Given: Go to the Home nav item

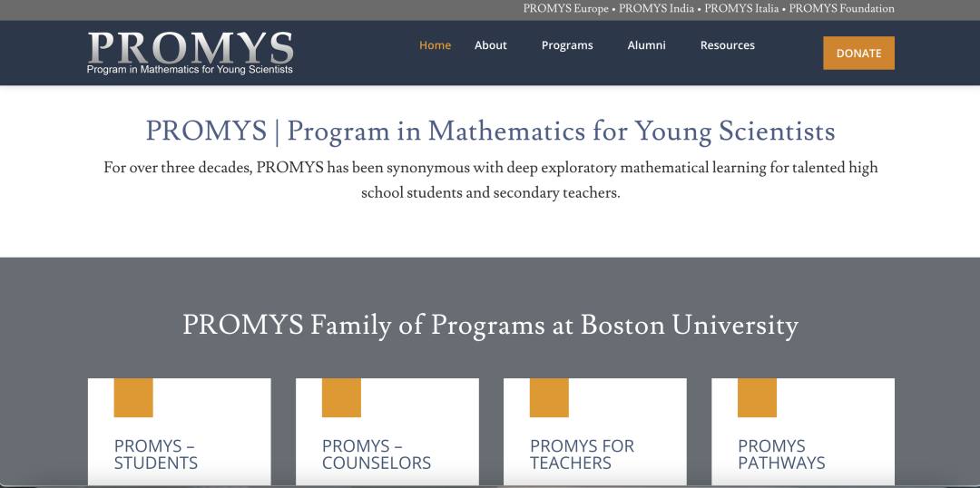Looking at the screenshot, I should coord(435,45).
